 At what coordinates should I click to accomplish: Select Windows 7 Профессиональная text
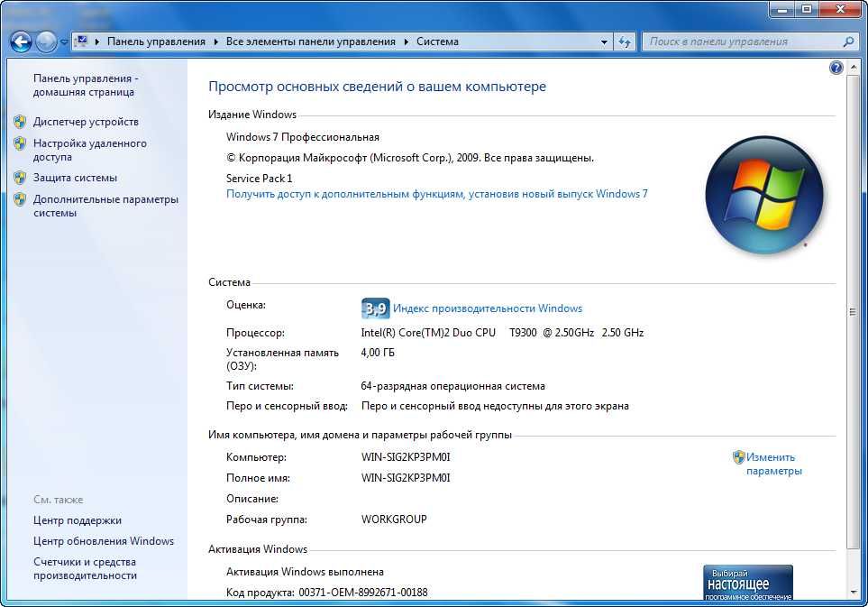click(x=303, y=137)
